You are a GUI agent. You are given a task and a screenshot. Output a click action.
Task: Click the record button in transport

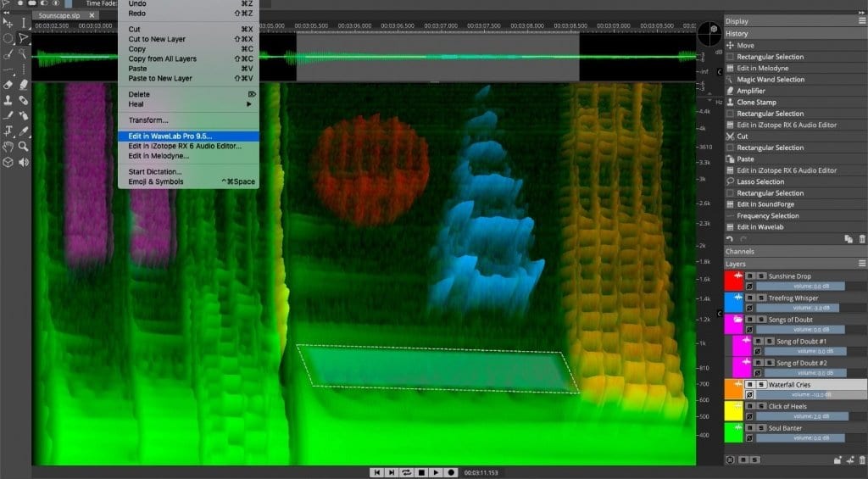[451, 472]
